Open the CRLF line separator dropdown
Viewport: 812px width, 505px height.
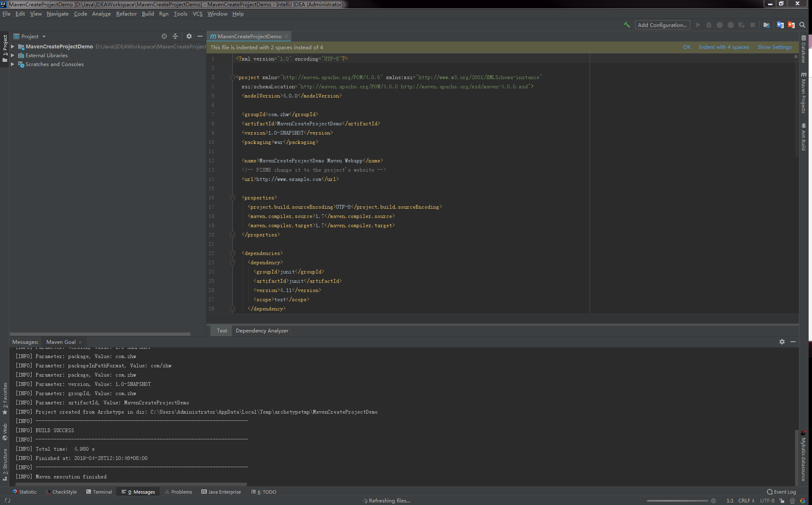tap(745, 500)
